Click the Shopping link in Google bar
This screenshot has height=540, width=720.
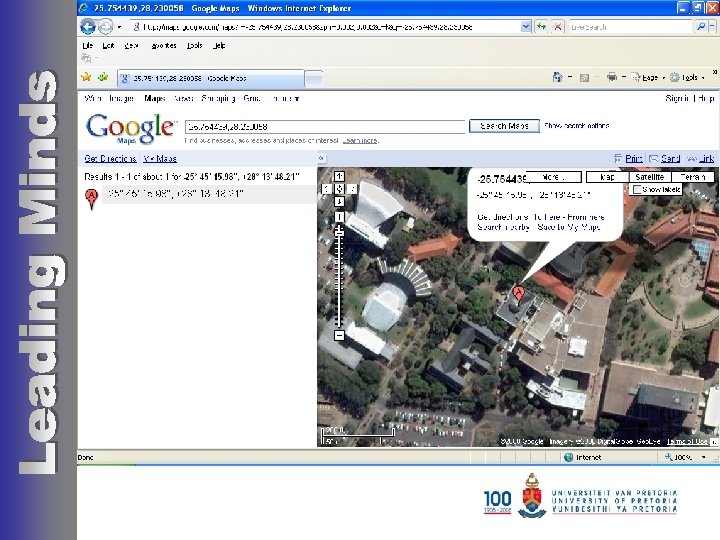(218, 98)
